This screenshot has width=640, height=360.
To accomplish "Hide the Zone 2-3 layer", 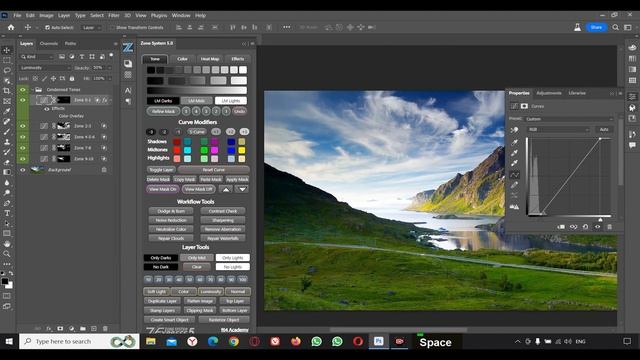I will click(x=22, y=126).
